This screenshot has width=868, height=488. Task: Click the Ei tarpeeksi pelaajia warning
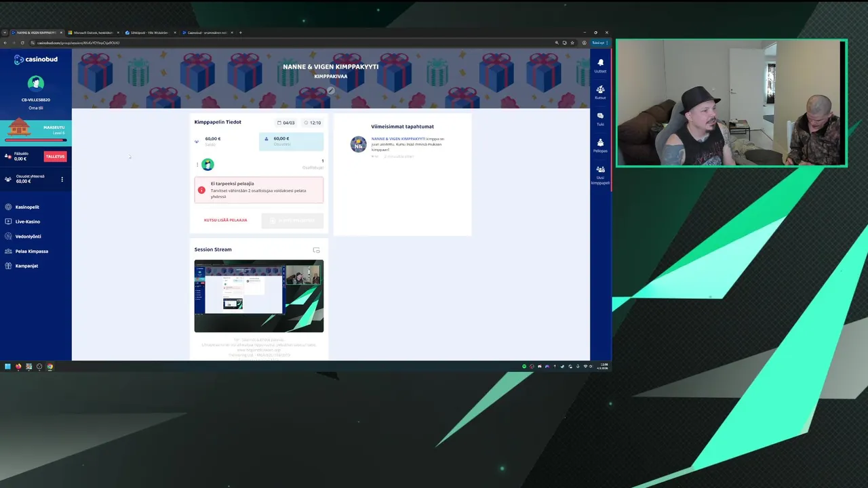click(x=259, y=190)
